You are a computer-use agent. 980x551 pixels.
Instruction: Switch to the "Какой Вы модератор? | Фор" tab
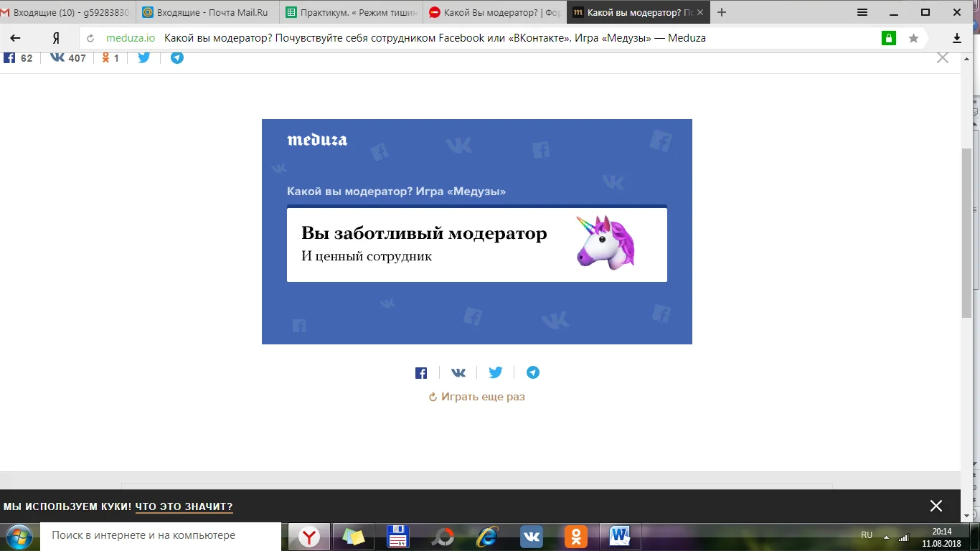tap(494, 12)
